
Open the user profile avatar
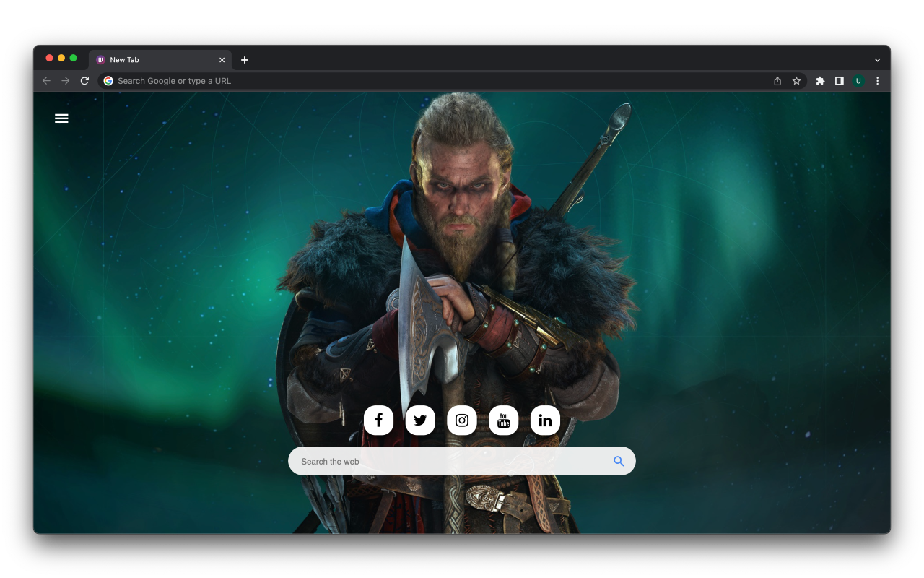tap(858, 81)
